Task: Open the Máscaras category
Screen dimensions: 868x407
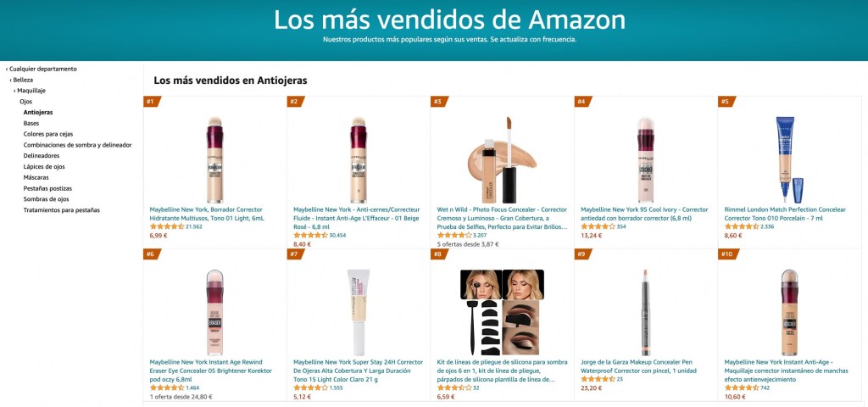Action: click(36, 177)
